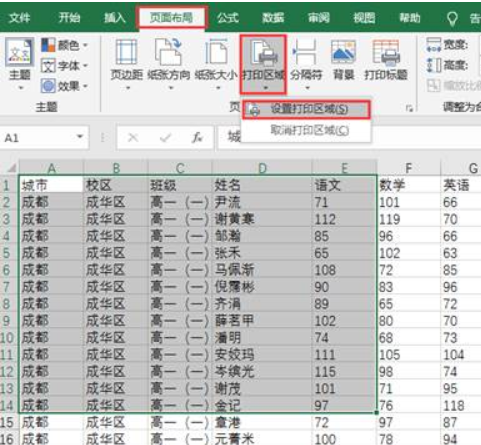Click the Scale (缩放比例) icon
This screenshot has width=481, height=445.
click(x=433, y=86)
